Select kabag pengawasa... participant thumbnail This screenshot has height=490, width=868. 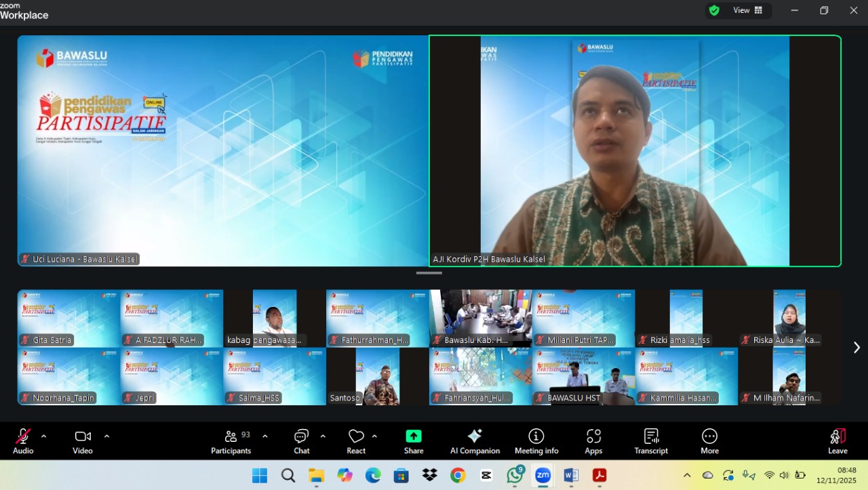[275, 319]
